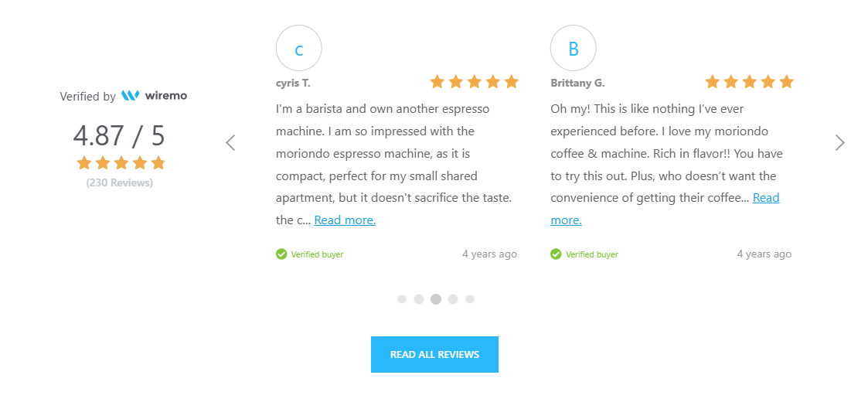Expand cyris T. review with Read more

point(345,220)
